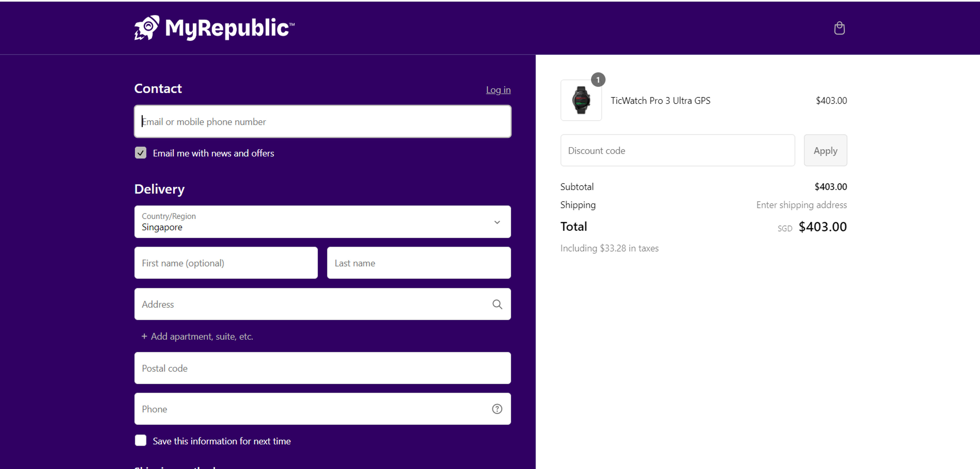Open the Country/Region Singapore dropdown
Image resolution: width=980 pixels, height=469 pixels.
click(323, 222)
